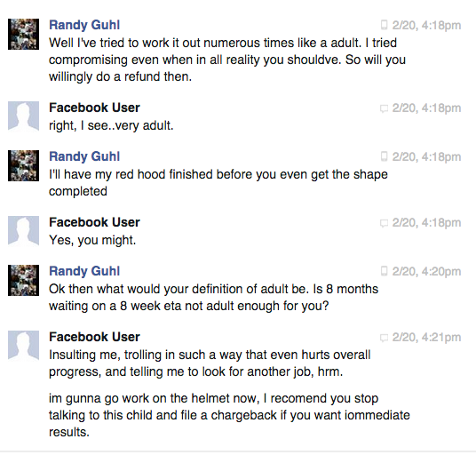Click the message text 'willingly do a refund then.'
Image resolution: width=476 pixels, height=455 pixels.
tap(120, 76)
